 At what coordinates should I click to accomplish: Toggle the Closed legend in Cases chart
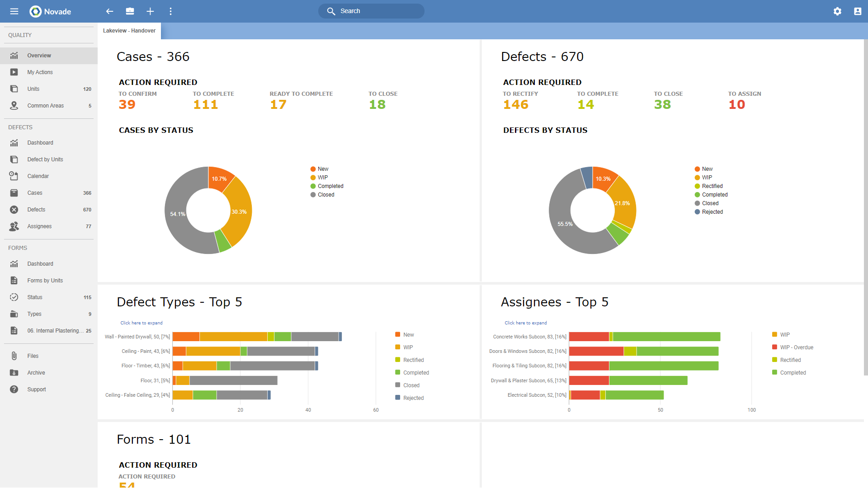point(325,195)
